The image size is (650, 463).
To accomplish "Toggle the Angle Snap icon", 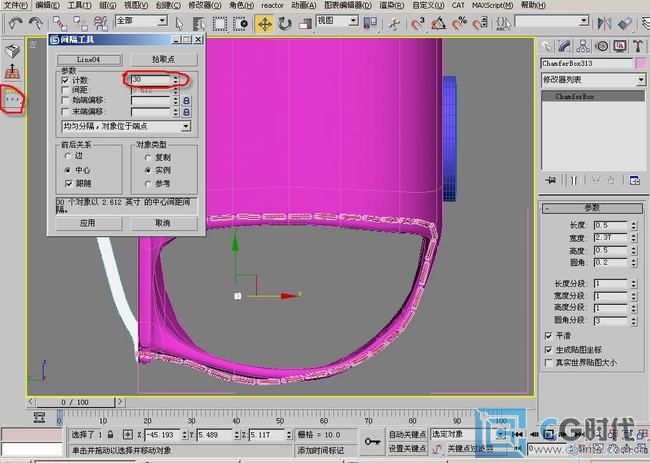I will [438, 23].
